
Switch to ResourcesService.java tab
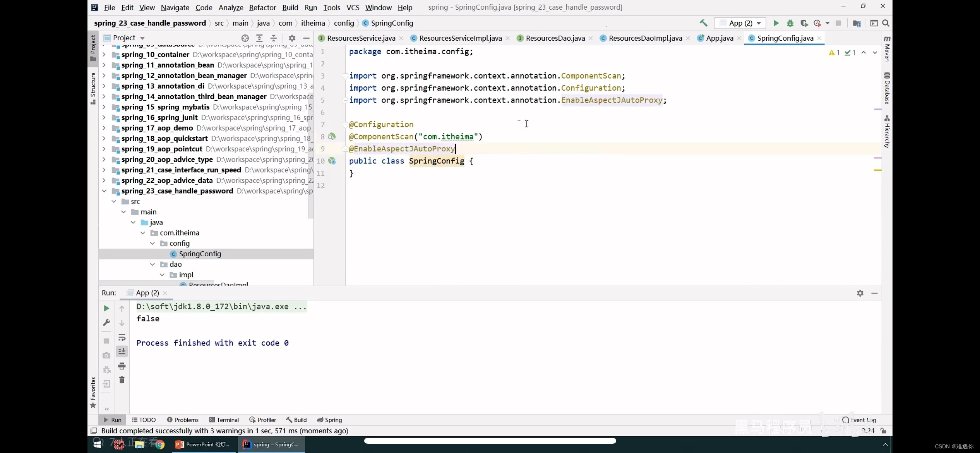[x=361, y=38]
